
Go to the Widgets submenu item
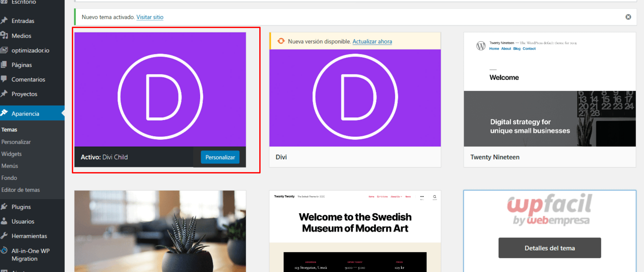12,154
